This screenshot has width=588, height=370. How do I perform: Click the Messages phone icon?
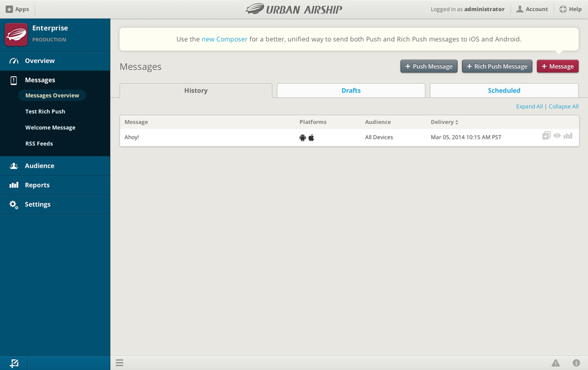point(14,80)
